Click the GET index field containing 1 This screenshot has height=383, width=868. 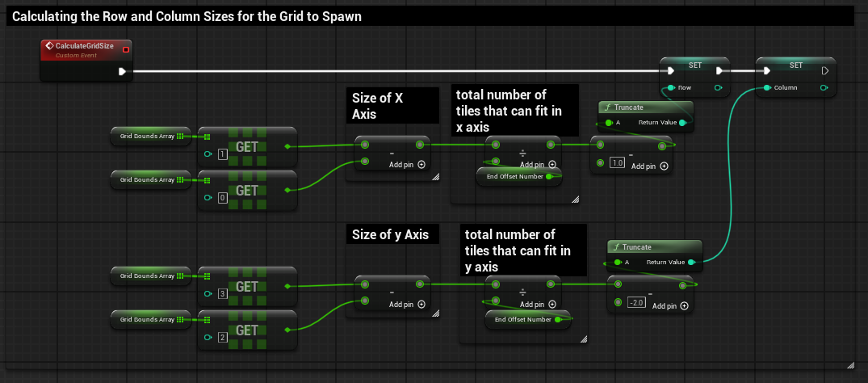(221, 154)
